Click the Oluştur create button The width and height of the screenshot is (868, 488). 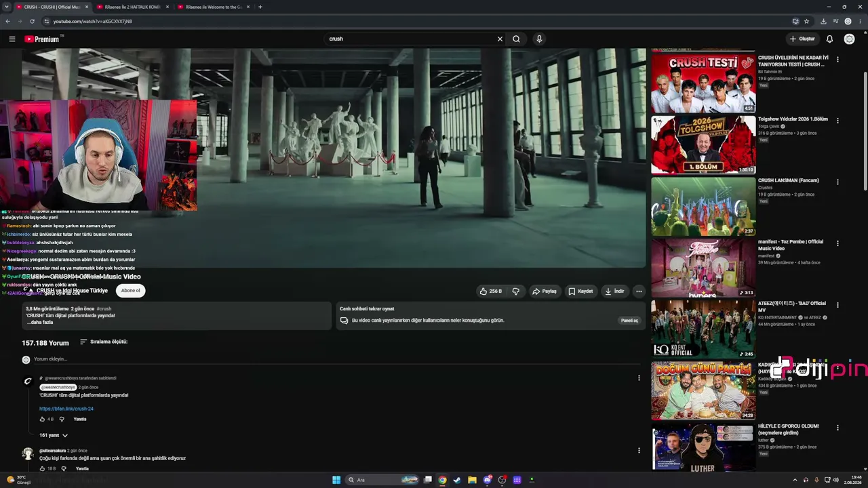point(802,39)
